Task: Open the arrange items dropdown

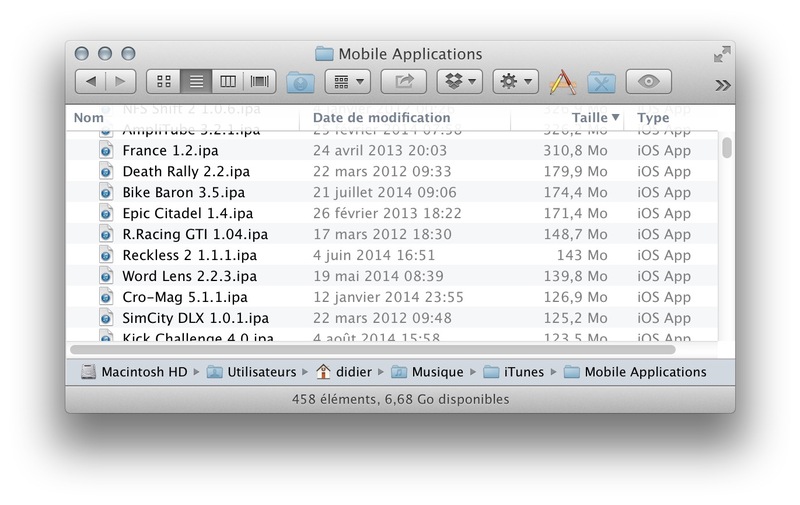Action: pos(348,82)
